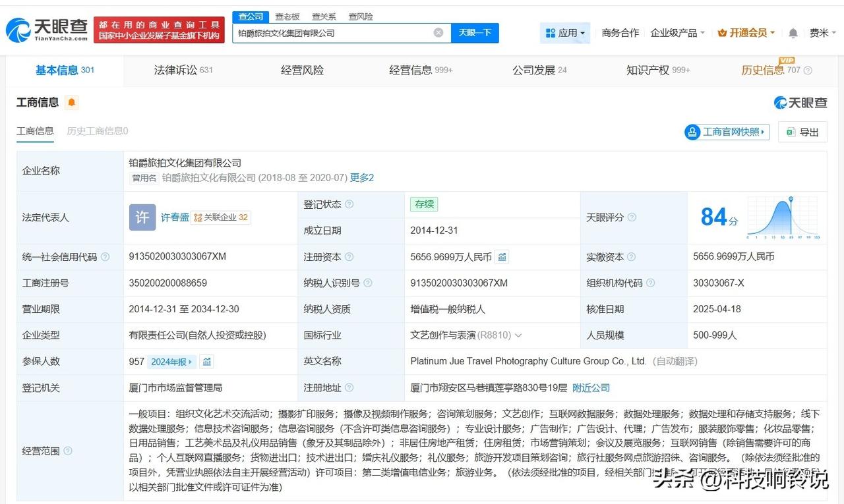
Task: Click the credit code 9135020030303067XM next to 统一社会信用代码
Action: click(177, 257)
